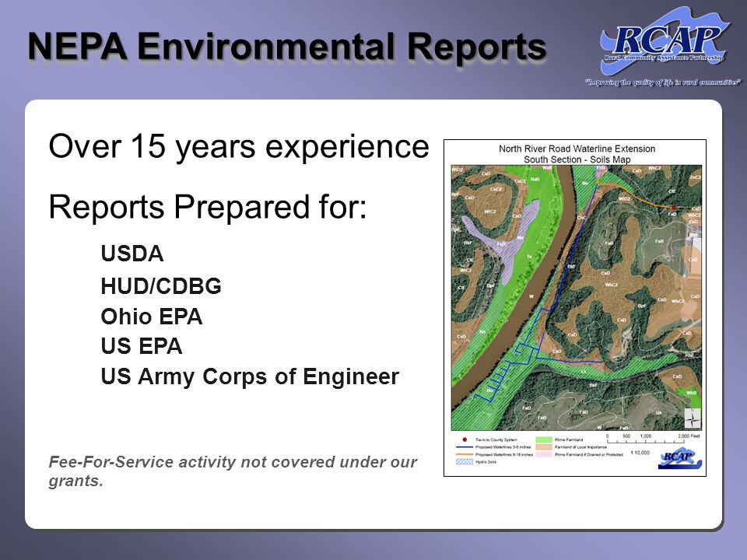Click the 'Improving the quality of life' tagline
This screenshot has height=560, width=747.
point(663,82)
